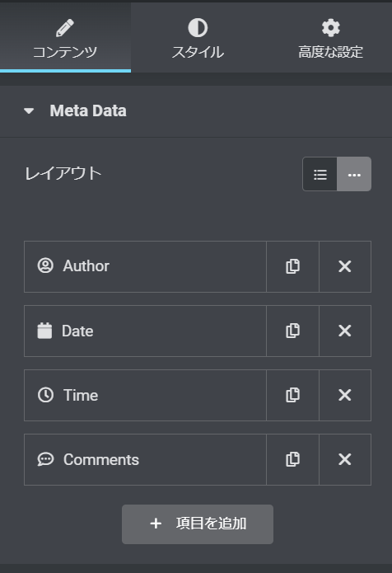392x573 pixels.
Task: Collapse the Meta Data section arrow
Action: [29, 110]
